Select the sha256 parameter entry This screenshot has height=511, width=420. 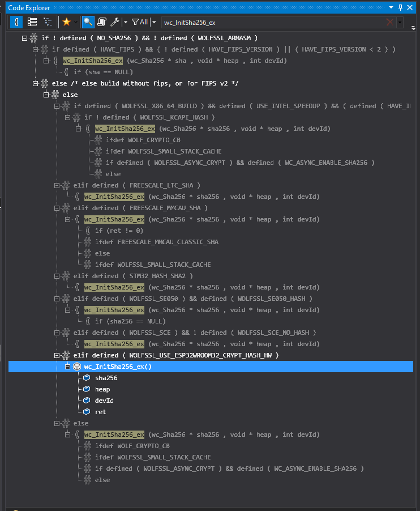[x=106, y=378]
